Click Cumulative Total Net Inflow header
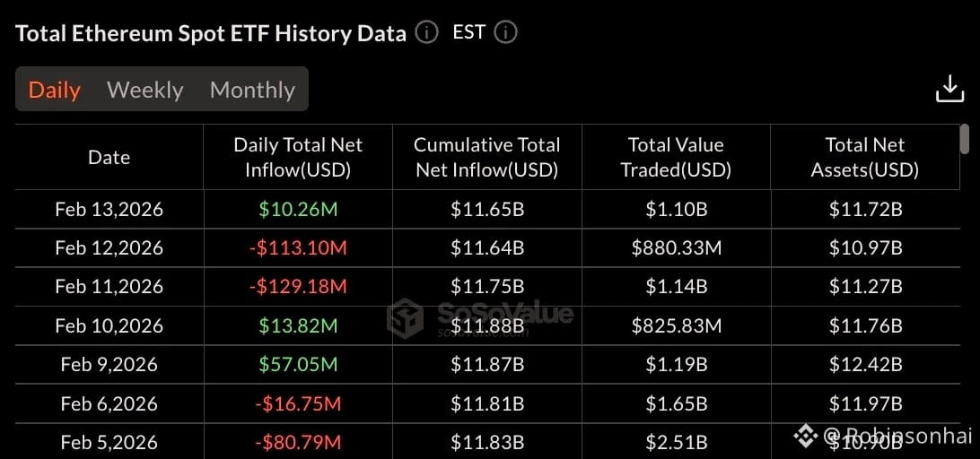Image resolution: width=980 pixels, height=459 pixels. [487, 158]
